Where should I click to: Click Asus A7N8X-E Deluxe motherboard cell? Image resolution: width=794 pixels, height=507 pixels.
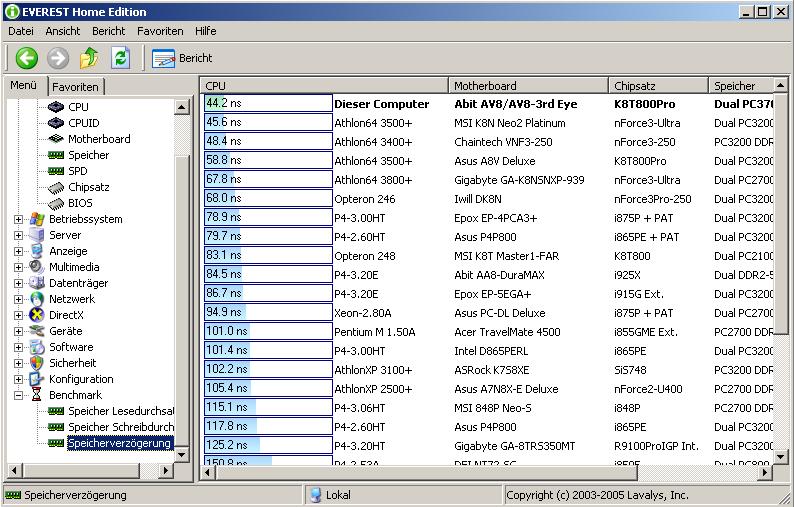click(506, 389)
